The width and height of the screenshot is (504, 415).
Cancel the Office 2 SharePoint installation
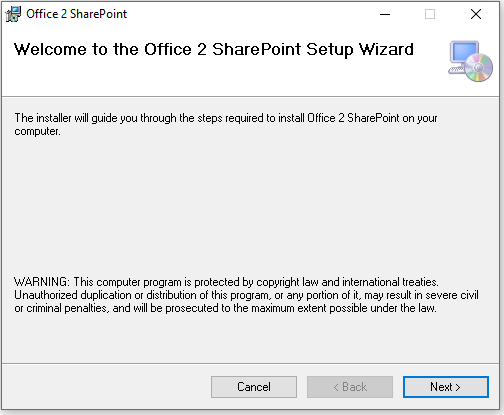point(254,387)
